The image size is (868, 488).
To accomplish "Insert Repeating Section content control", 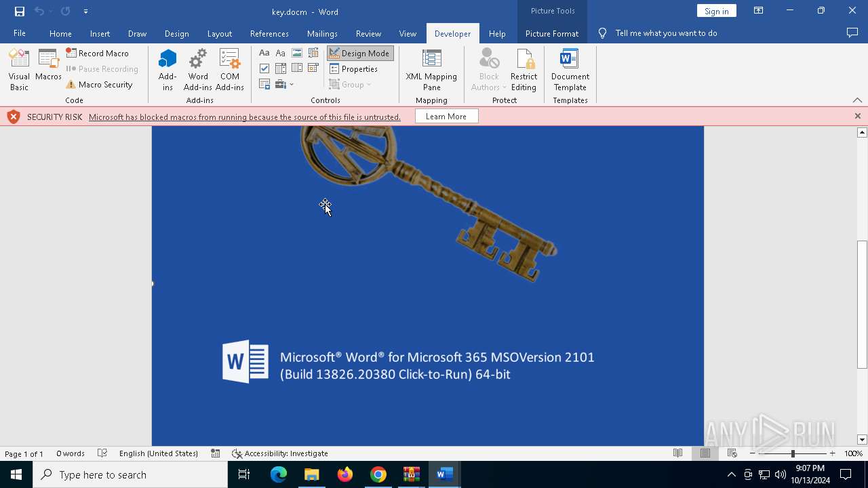I will [264, 85].
